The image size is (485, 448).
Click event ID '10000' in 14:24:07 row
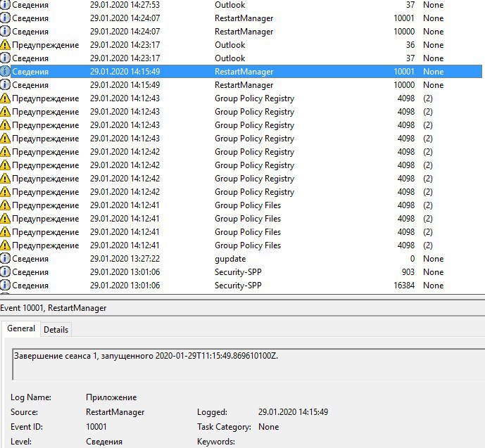pyautogui.click(x=404, y=32)
